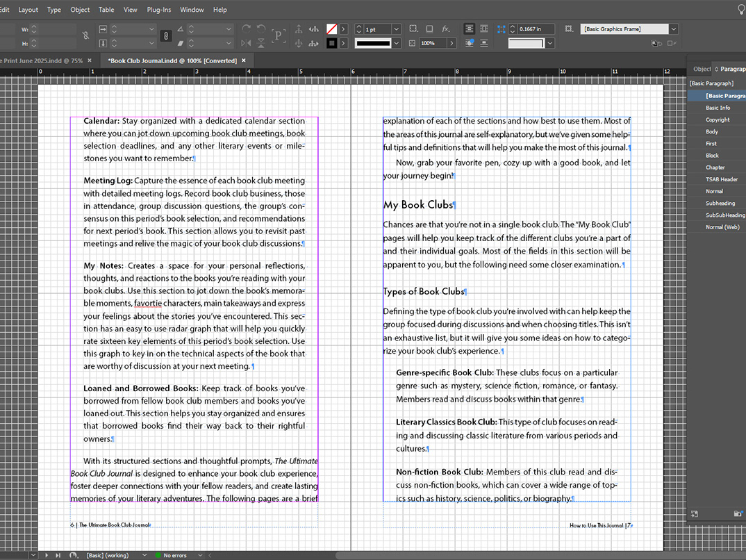Open the Type menu
This screenshot has width=746, height=560.
(53, 10)
